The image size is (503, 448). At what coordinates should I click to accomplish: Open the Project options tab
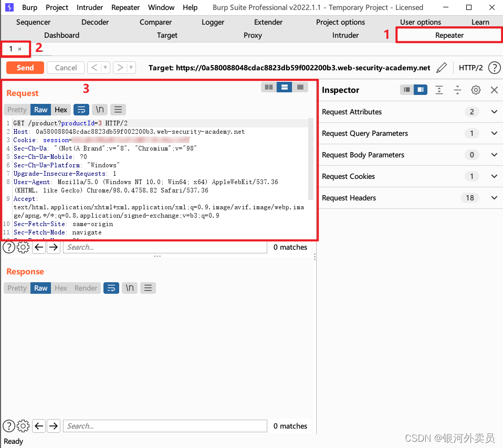pos(340,22)
